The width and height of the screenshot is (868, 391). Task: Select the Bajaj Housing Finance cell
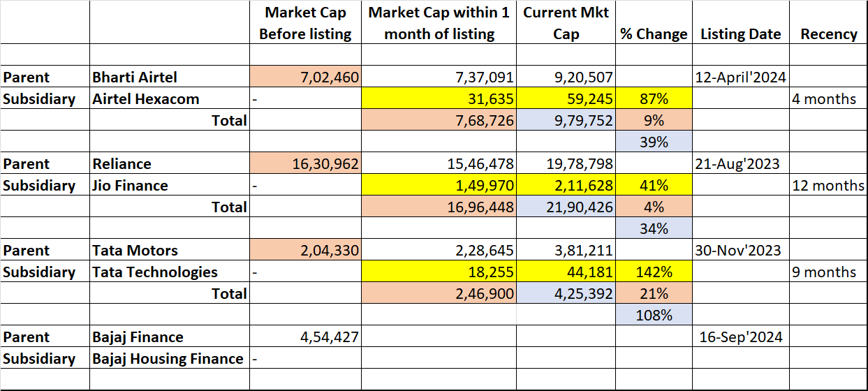coord(169,359)
